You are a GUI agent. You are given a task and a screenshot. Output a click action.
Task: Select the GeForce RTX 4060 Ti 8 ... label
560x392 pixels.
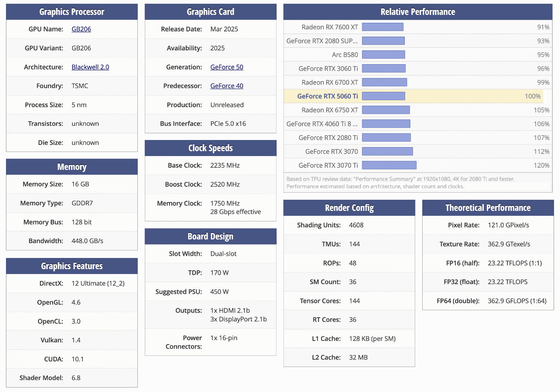point(322,124)
